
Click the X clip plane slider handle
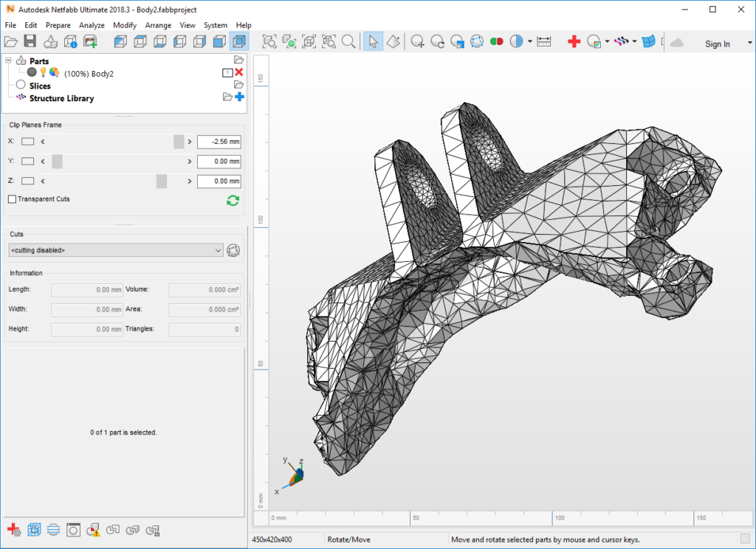179,142
